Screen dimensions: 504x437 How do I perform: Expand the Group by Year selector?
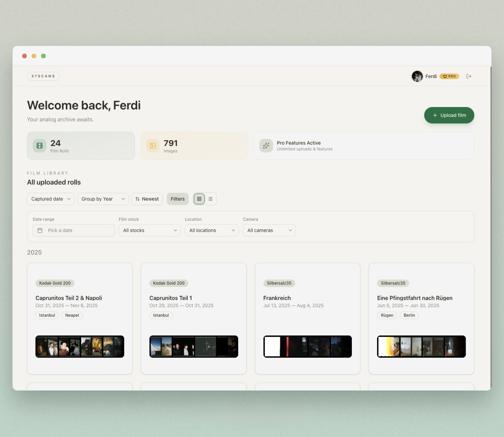tap(103, 199)
